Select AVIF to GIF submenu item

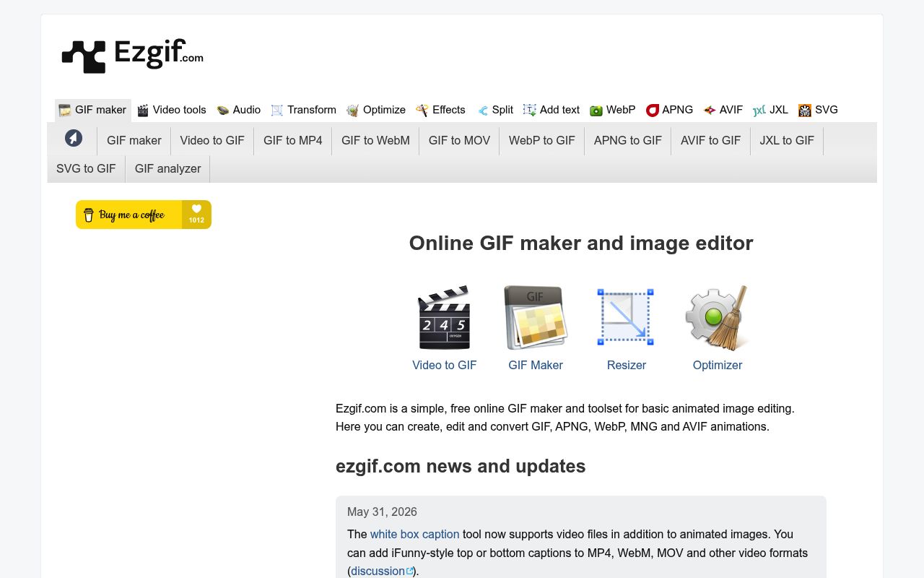click(711, 140)
